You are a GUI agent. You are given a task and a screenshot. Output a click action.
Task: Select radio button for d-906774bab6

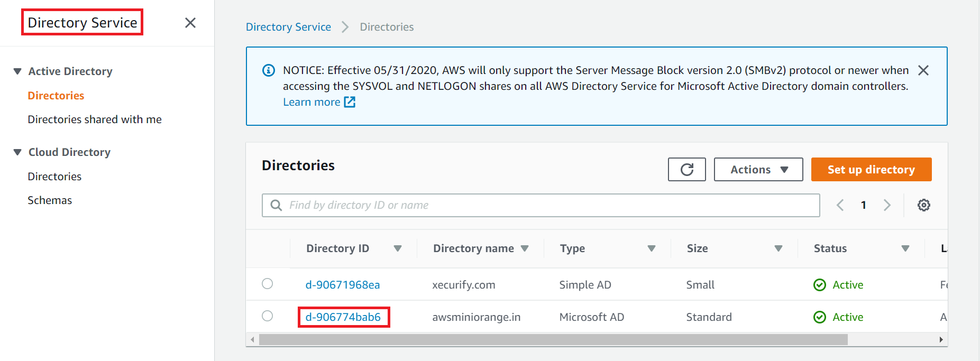[268, 316]
